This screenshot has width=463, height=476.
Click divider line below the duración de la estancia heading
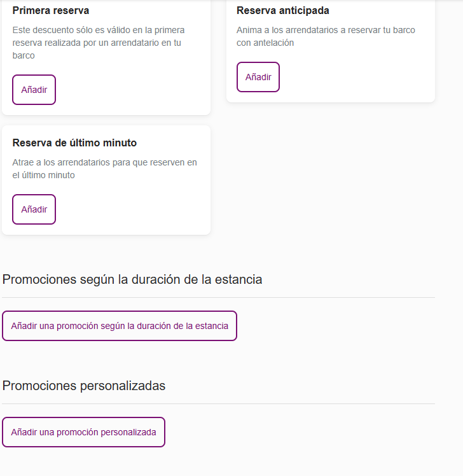pyautogui.click(x=218, y=297)
